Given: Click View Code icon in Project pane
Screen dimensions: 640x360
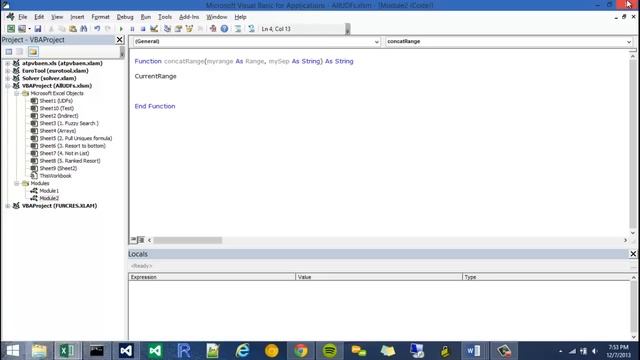Looking at the screenshot, I should [x=9, y=51].
